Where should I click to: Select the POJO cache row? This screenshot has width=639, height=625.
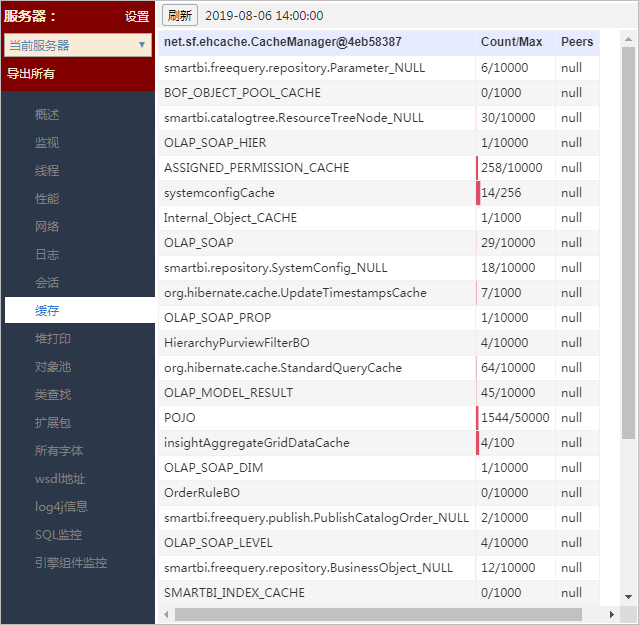[x=379, y=418]
